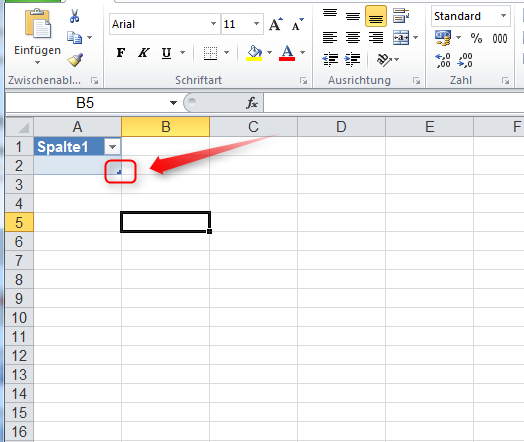Select column B header
This screenshot has height=442, width=524.
click(165, 127)
